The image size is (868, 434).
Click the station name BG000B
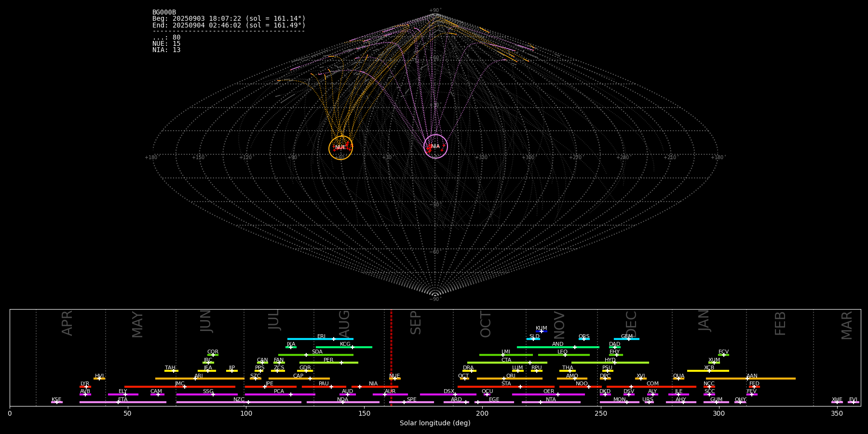pos(164,13)
